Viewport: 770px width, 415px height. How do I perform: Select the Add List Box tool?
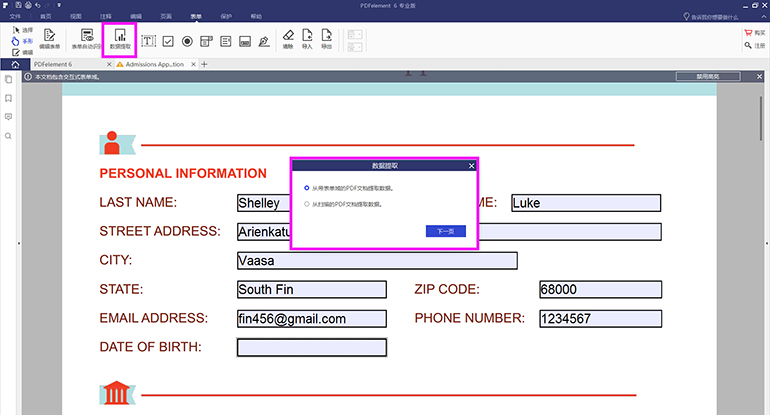click(225, 41)
